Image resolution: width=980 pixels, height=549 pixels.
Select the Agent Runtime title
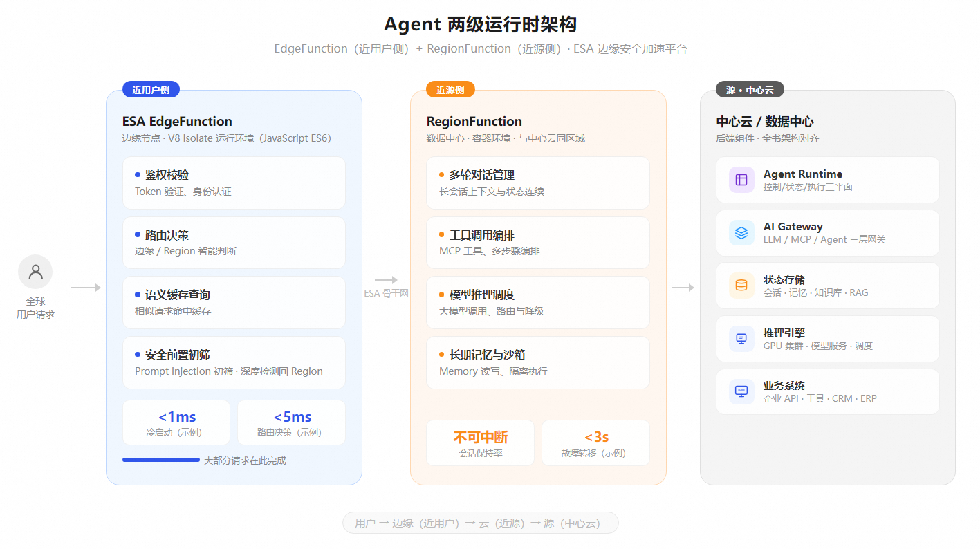point(803,174)
